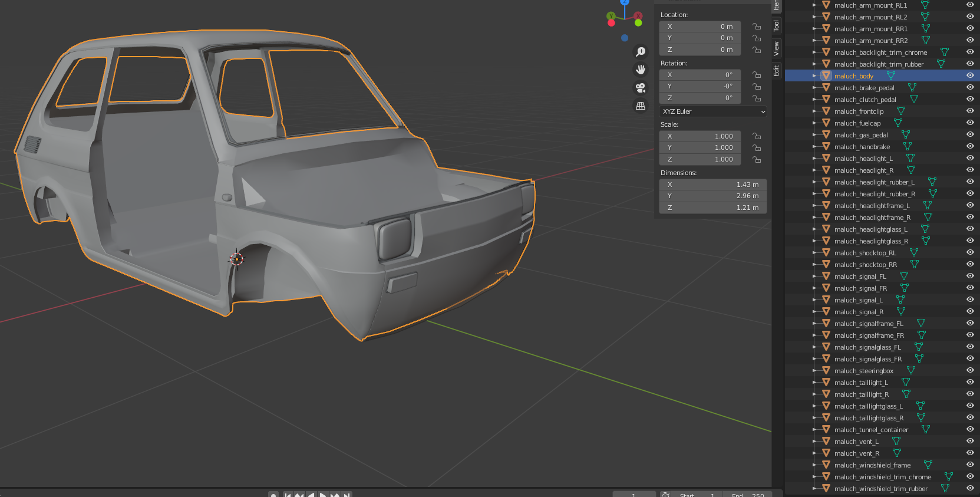Click the red X axis on navigation gizmo
980x497 pixels.
638,17
